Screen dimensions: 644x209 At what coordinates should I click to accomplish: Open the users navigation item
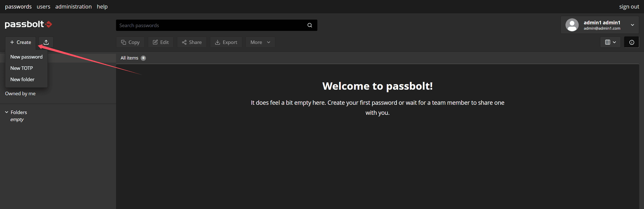tap(44, 7)
